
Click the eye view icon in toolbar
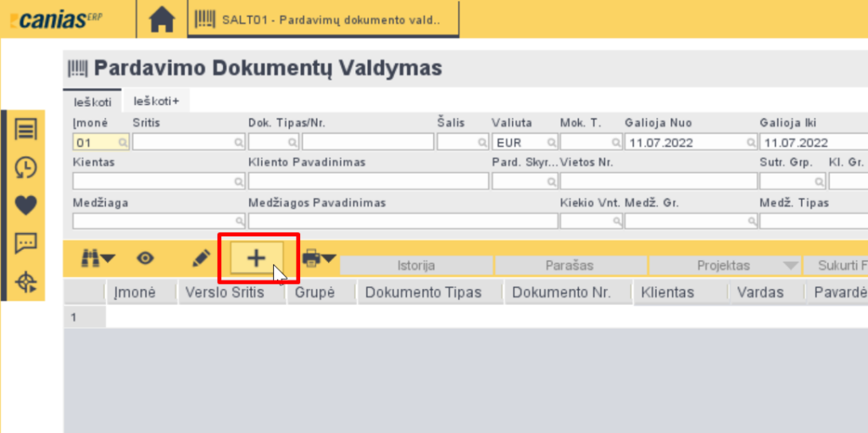pos(146,258)
